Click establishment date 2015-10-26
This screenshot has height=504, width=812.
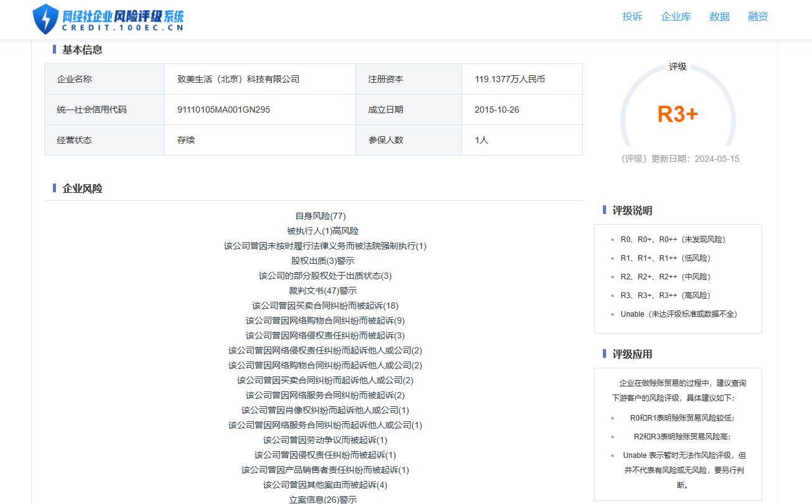(x=497, y=110)
